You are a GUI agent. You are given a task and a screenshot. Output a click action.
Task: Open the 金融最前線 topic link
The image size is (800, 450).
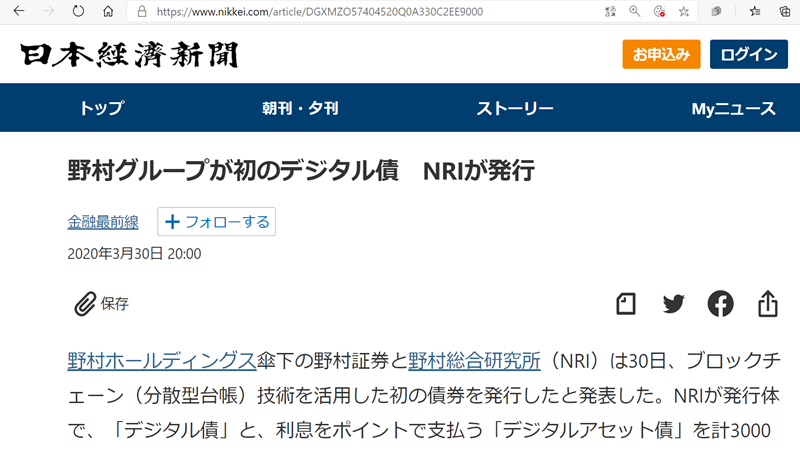point(103,222)
